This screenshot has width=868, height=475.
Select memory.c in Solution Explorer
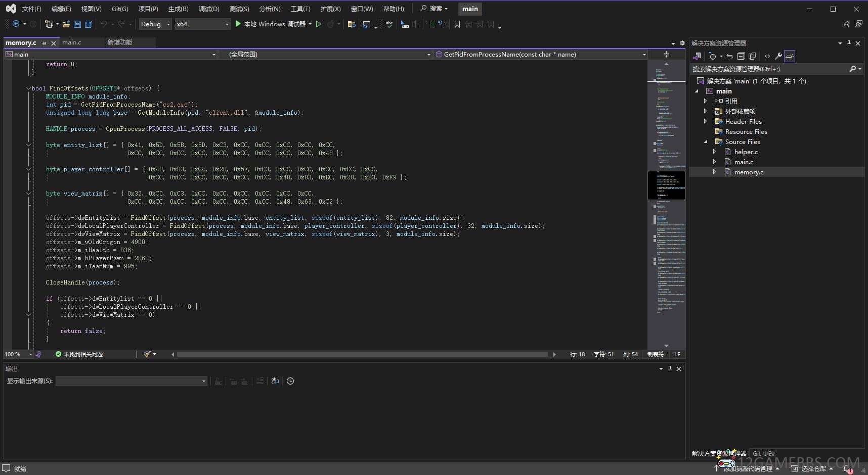click(749, 172)
